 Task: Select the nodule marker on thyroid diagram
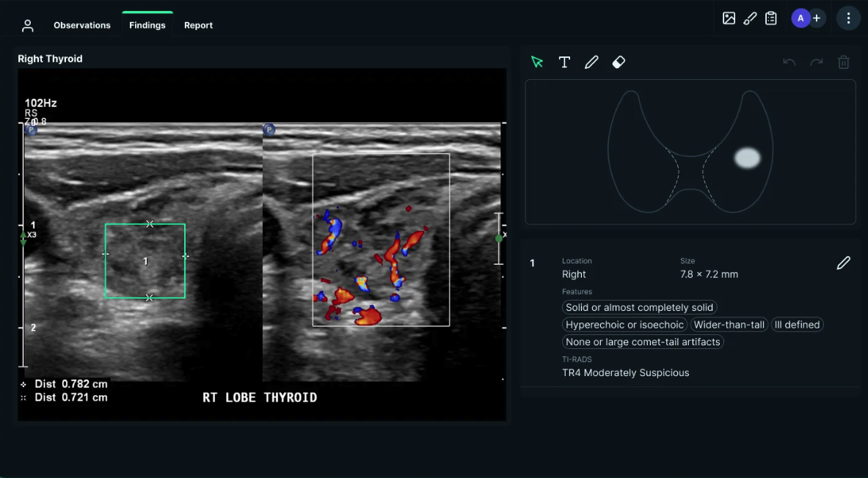point(748,158)
